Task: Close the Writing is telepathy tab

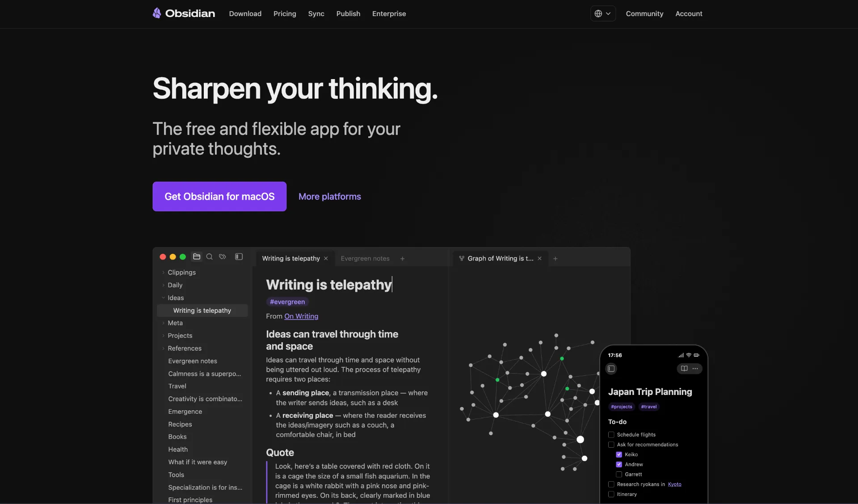Action: 326,259
